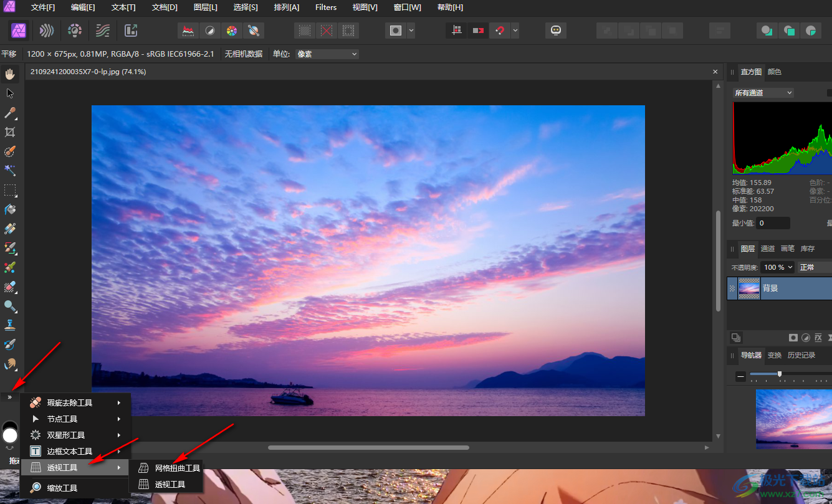Toggle the Assistant robot icon
The width and height of the screenshot is (832, 504).
(555, 30)
